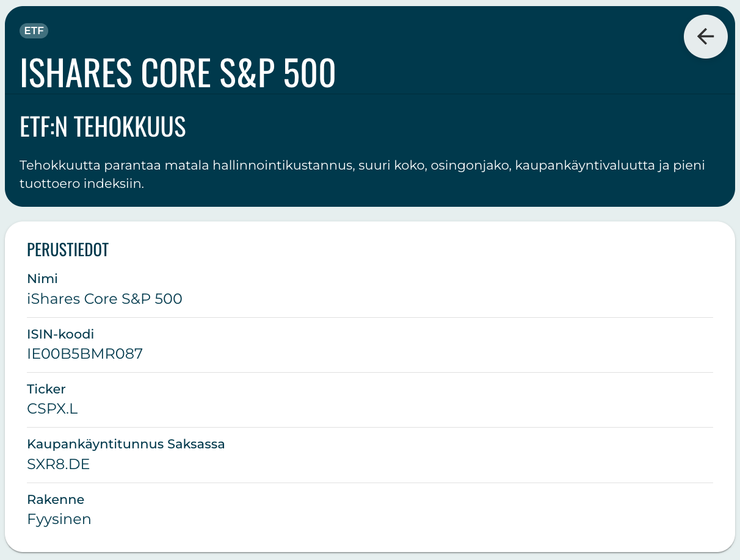Click the Kaupankäyntitunnus Saksassa label

(126, 444)
